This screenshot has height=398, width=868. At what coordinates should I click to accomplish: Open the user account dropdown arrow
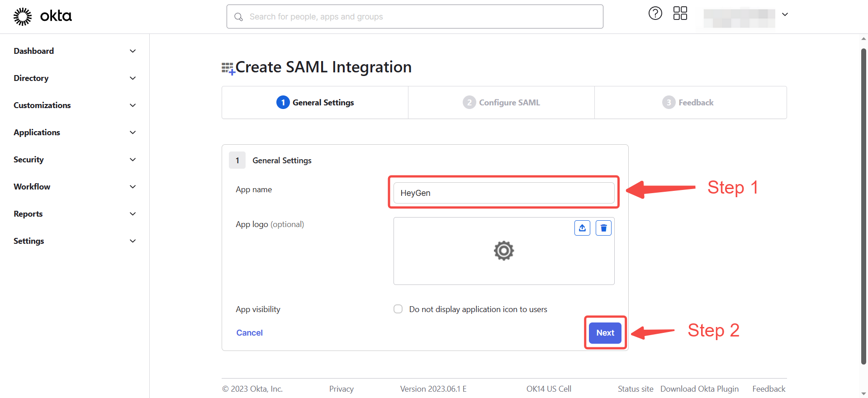point(785,14)
